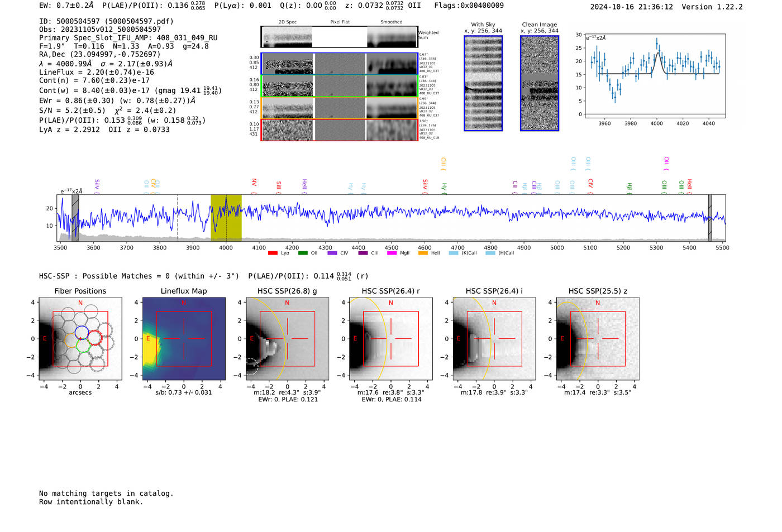
Task: Click the purple SiIV label near 3600 Å
Action: (97, 186)
